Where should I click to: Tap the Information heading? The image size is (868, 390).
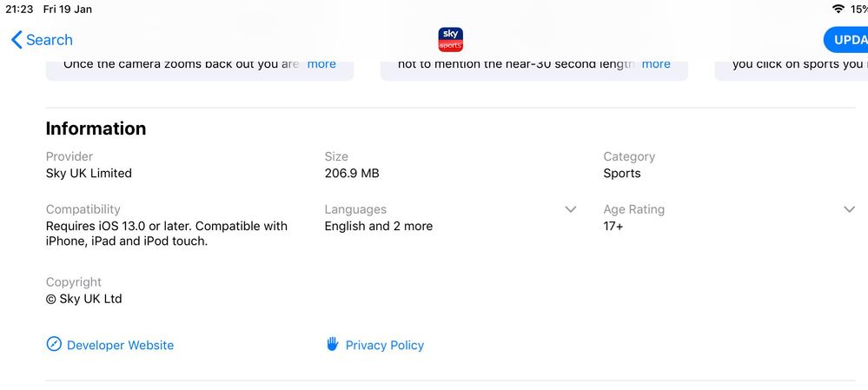[x=96, y=129]
